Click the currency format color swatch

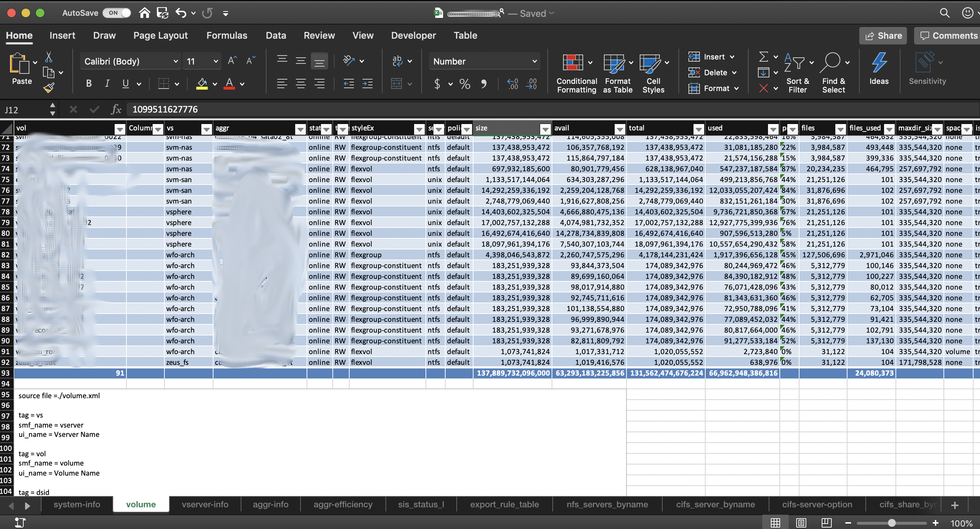(x=437, y=84)
